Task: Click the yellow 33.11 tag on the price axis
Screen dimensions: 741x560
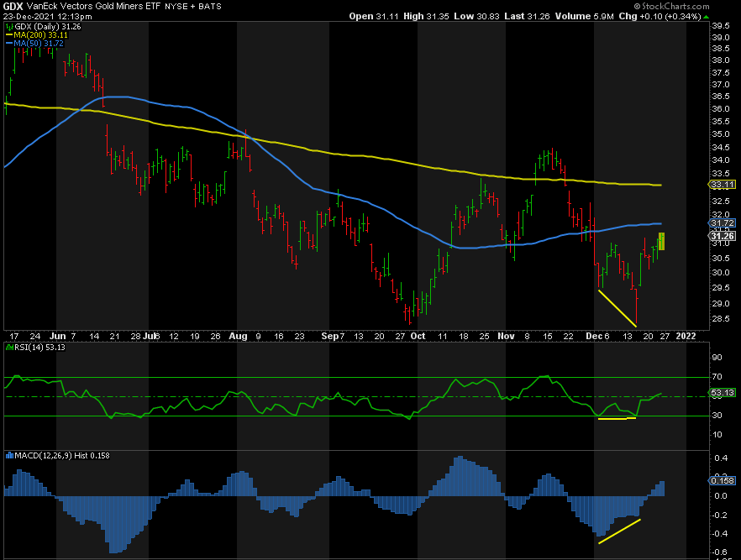Action: [x=723, y=185]
